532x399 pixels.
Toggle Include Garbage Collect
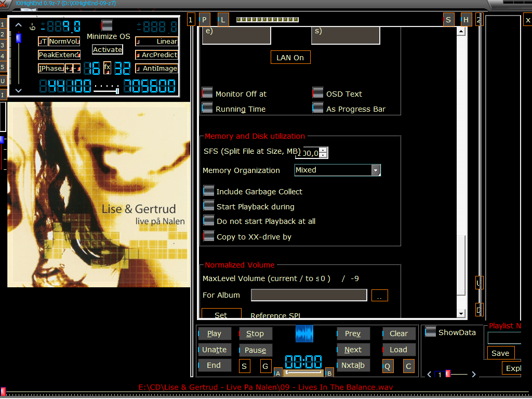coord(209,191)
